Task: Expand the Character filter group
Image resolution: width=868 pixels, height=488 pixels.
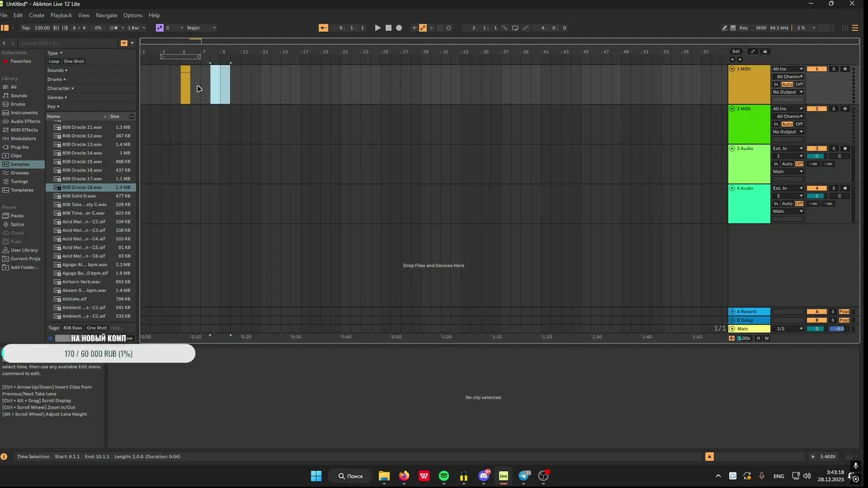Action: click(60, 88)
